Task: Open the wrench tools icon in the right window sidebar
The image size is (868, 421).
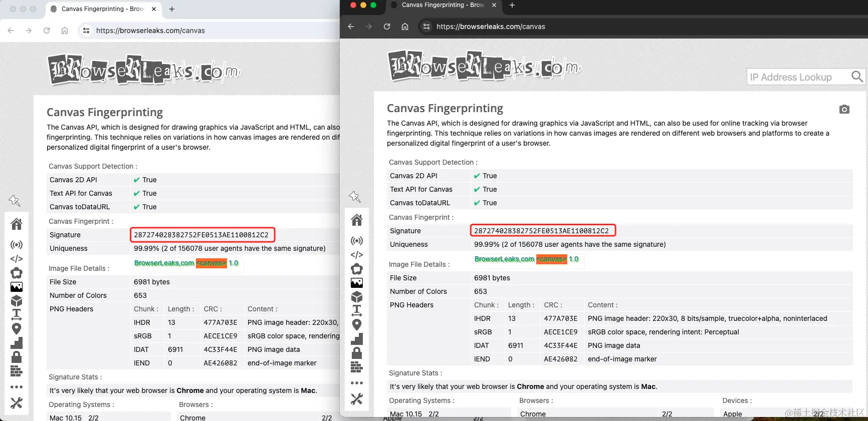Action: [x=357, y=399]
